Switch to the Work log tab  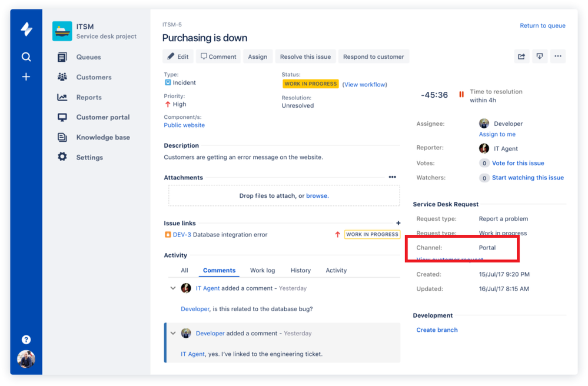tap(263, 270)
